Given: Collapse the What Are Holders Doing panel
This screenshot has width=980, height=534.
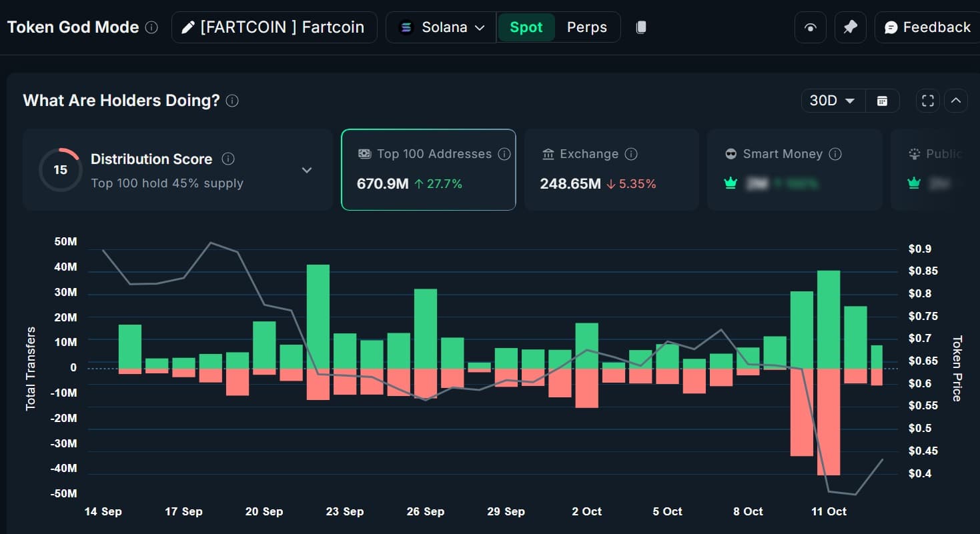Looking at the screenshot, I should tap(956, 100).
